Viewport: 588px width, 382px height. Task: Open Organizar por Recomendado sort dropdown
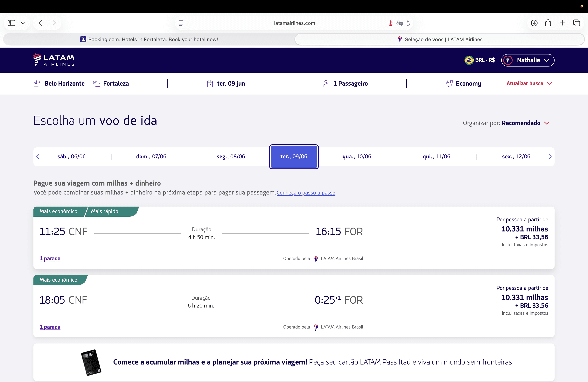(506, 123)
